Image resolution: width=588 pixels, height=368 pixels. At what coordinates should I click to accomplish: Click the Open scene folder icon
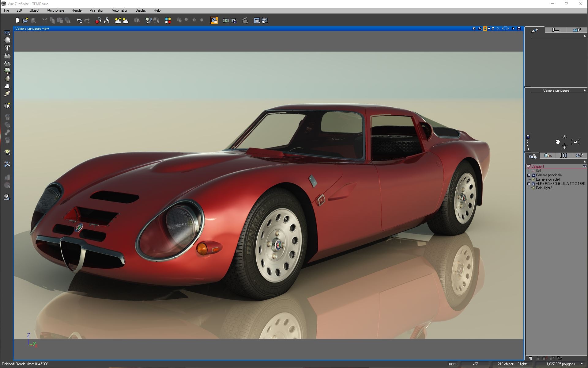(25, 21)
